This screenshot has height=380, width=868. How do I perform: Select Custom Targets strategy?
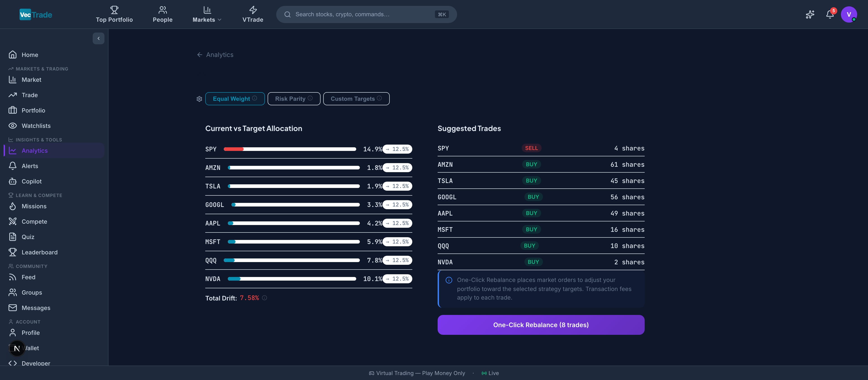point(356,99)
